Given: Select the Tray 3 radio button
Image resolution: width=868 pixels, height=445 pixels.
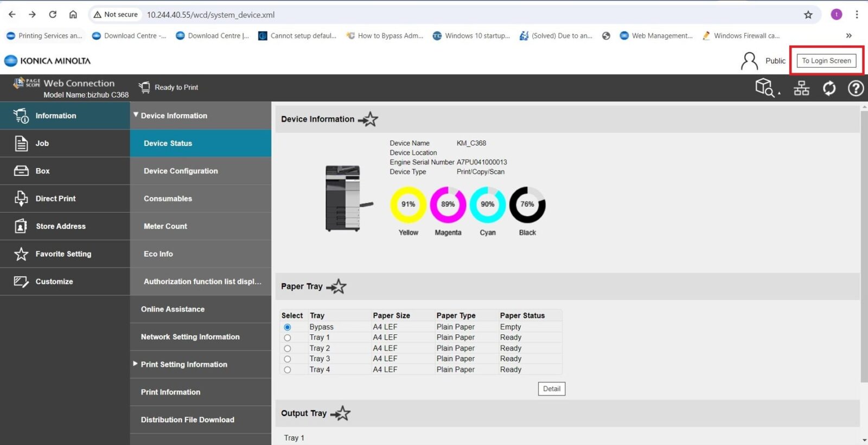Looking at the screenshot, I should click(288, 359).
